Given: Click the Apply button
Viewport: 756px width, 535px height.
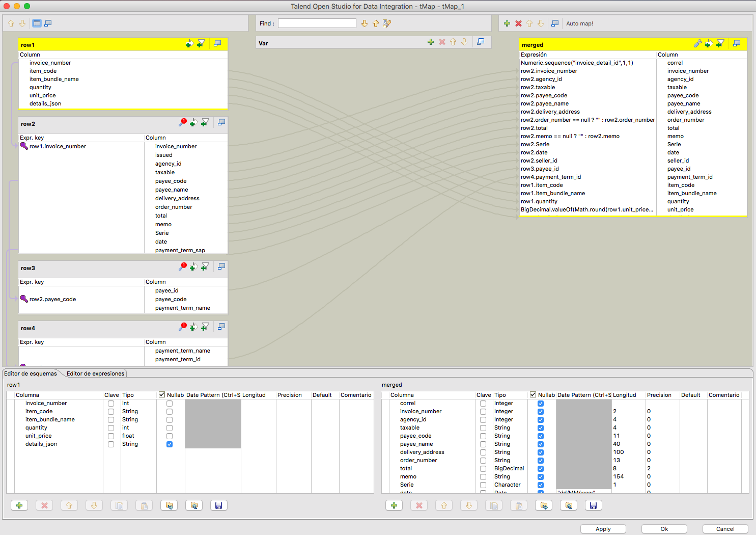Looking at the screenshot, I should coord(603,529).
